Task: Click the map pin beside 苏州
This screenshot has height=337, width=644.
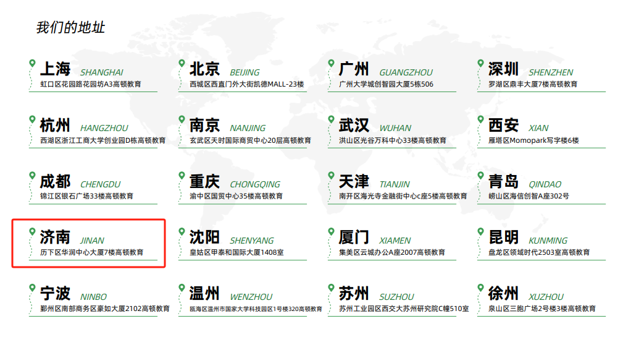Action: pos(331,288)
